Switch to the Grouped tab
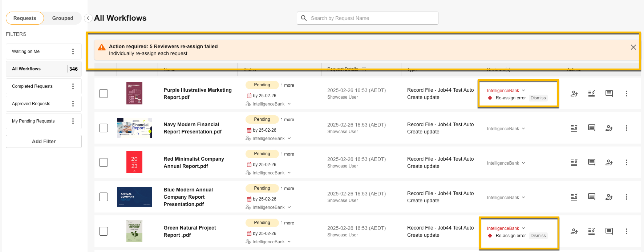This screenshot has width=644, height=252. point(62,18)
